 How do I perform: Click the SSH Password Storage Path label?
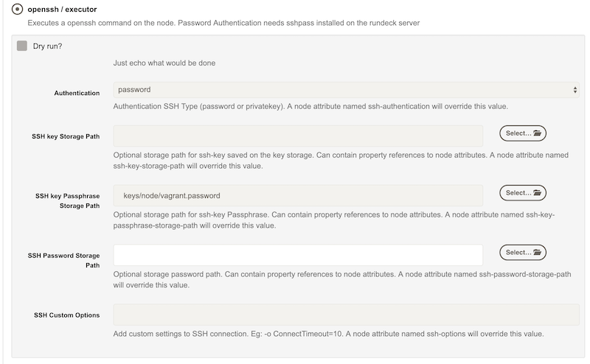(x=63, y=260)
